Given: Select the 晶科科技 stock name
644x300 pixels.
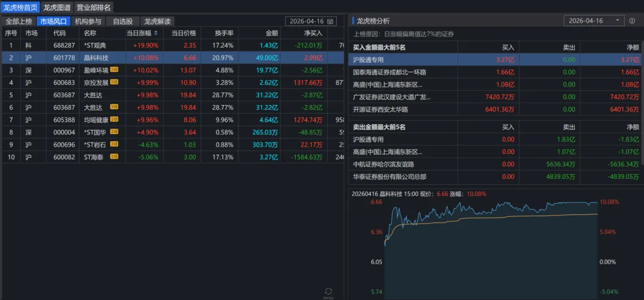Looking at the screenshot, I should coord(96,57).
